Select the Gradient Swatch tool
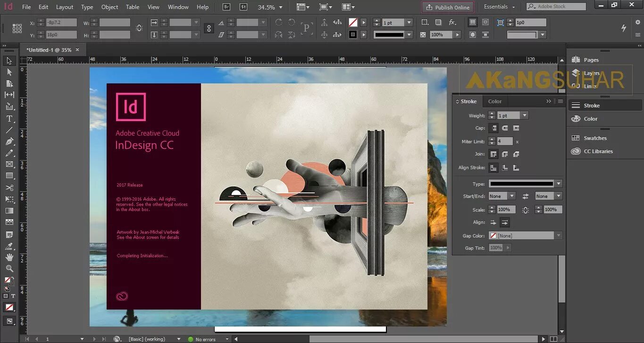Image resolution: width=644 pixels, height=343 pixels. (9, 211)
